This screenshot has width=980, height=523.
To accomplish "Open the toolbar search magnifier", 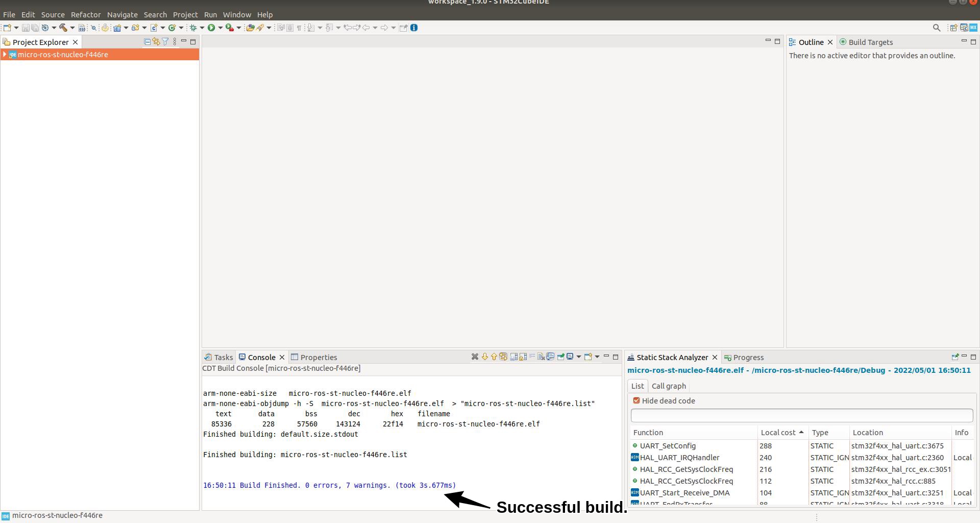I will click(x=937, y=28).
